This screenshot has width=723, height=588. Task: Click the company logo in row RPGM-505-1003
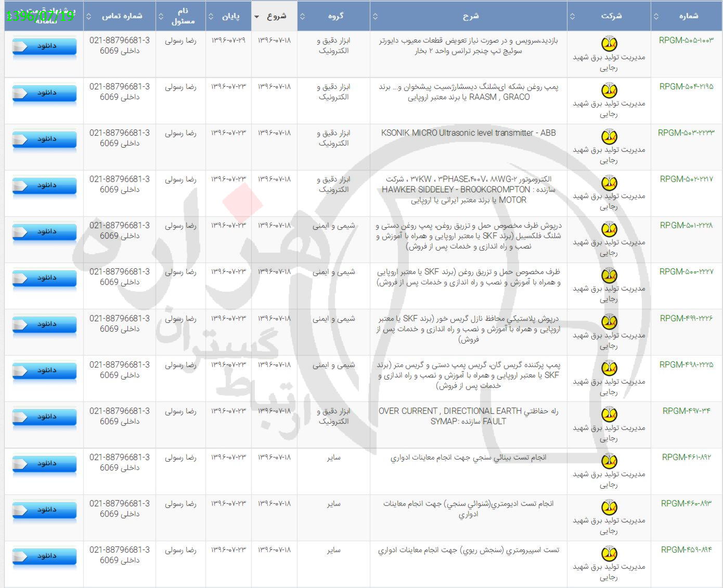click(x=609, y=44)
